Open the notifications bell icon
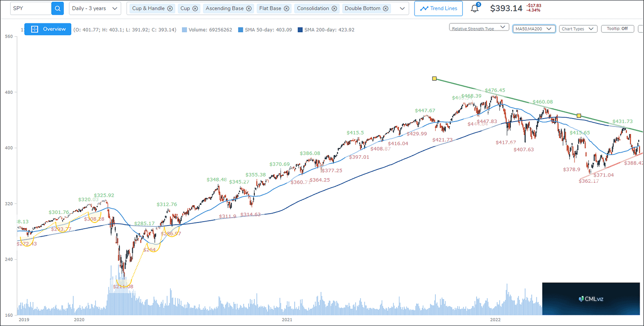 (x=475, y=8)
